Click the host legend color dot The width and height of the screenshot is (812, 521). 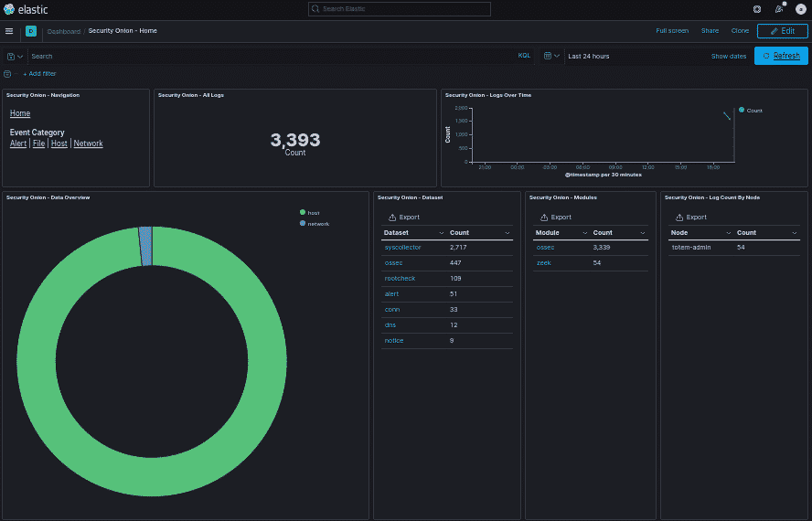(x=303, y=212)
